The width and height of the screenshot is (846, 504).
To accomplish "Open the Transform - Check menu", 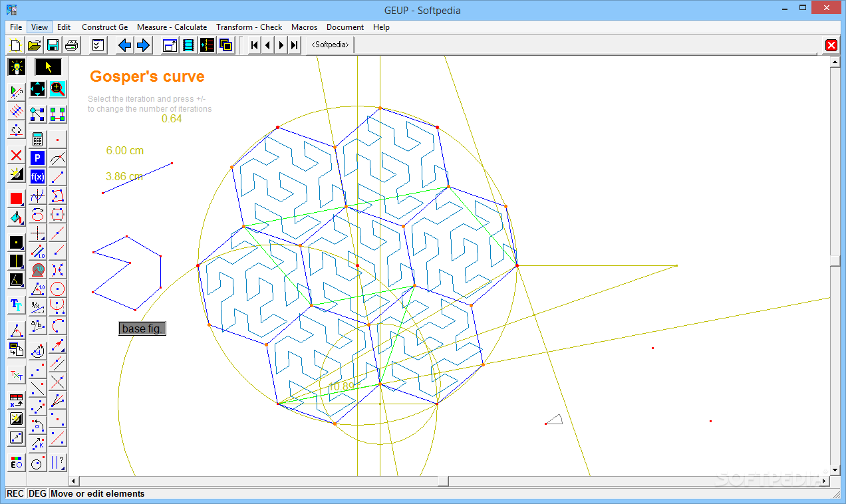I will pos(249,27).
